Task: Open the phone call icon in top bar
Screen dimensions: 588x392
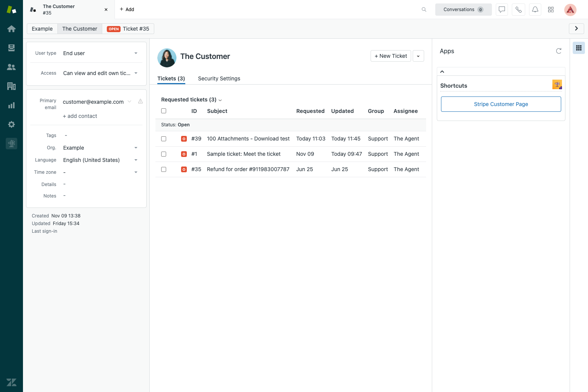Action: [x=518, y=10]
